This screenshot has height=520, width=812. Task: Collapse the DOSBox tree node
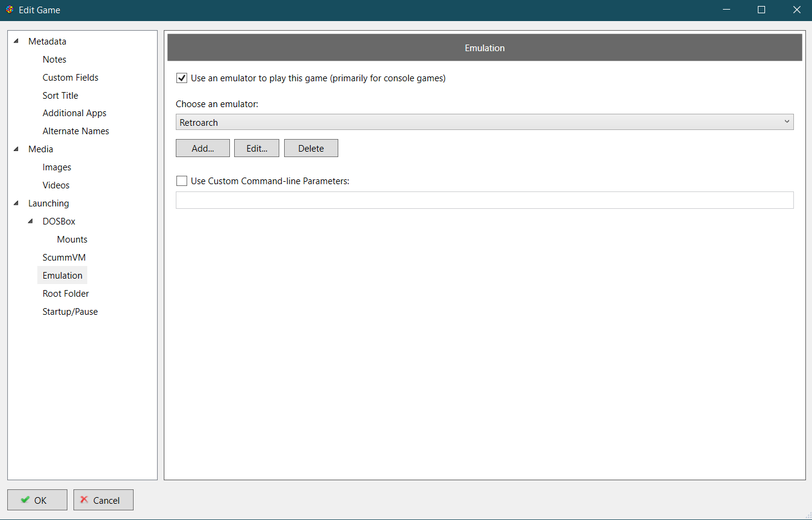30,221
